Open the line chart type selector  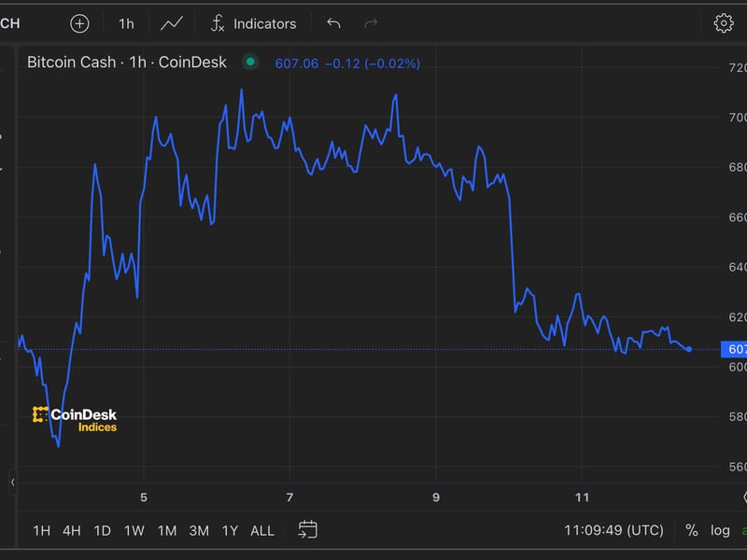pos(172,23)
